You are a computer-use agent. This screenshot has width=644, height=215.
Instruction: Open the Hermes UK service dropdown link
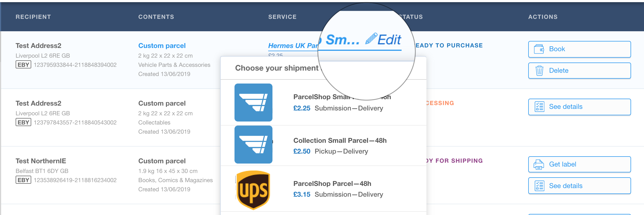pos(293,46)
